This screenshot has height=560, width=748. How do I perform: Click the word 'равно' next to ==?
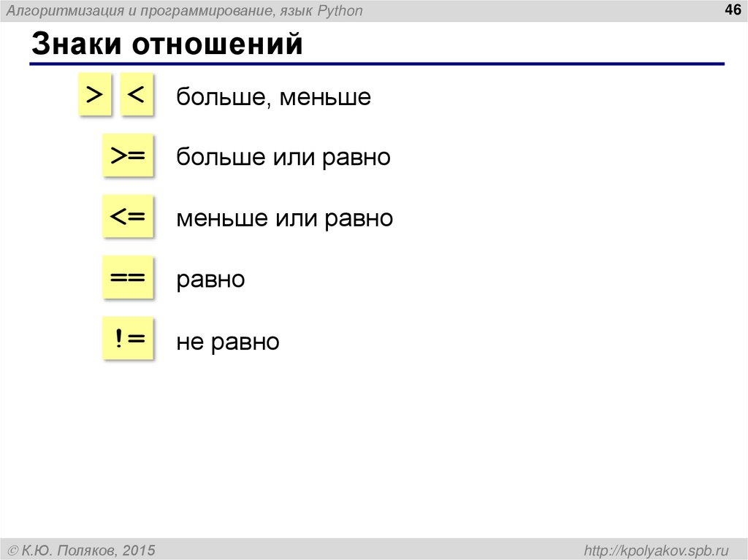(210, 278)
